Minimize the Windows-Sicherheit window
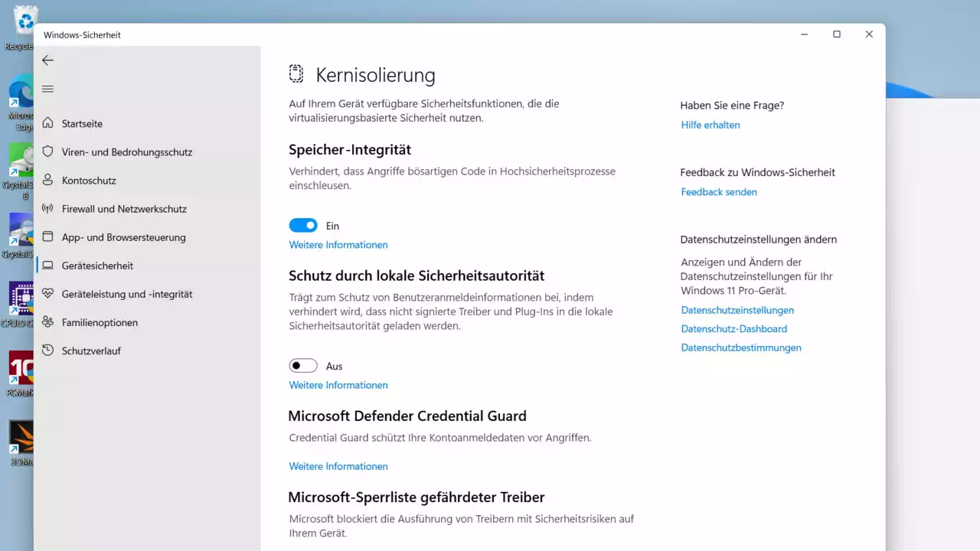The height and width of the screenshot is (551, 980). pyautogui.click(x=805, y=34)
